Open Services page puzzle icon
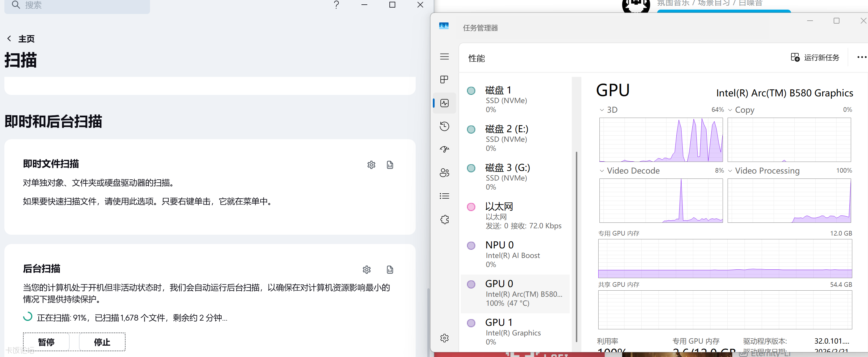Image resolution: width=868 pixels, height=357 pixels. 444,220
